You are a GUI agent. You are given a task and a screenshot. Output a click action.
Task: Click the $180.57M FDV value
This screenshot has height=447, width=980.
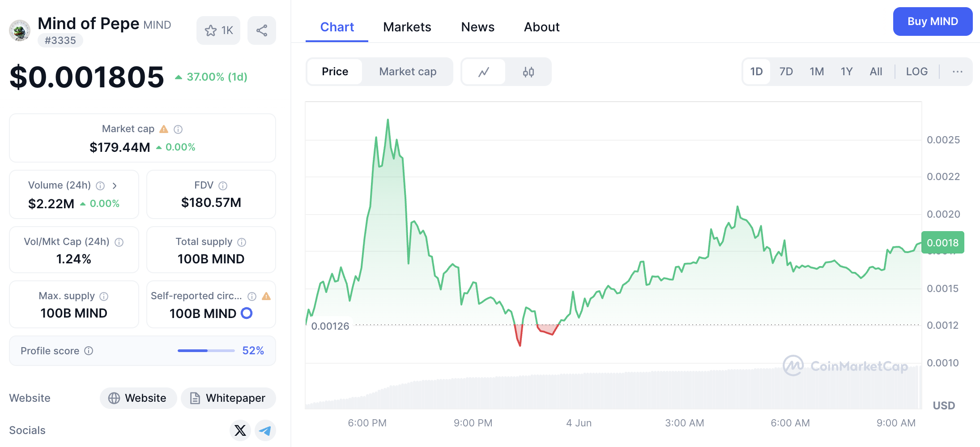[211, 203]
